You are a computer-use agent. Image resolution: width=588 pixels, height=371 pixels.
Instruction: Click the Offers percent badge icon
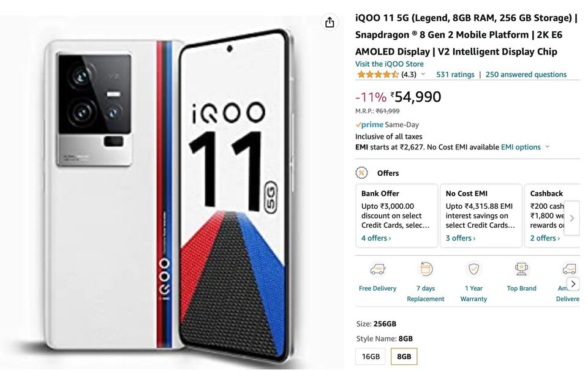(362, 173)
